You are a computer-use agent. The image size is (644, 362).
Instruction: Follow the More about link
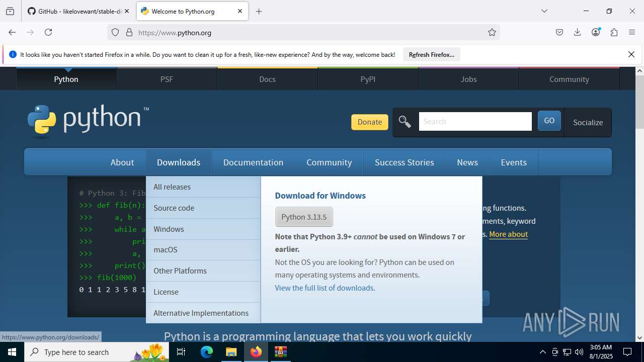508,234
